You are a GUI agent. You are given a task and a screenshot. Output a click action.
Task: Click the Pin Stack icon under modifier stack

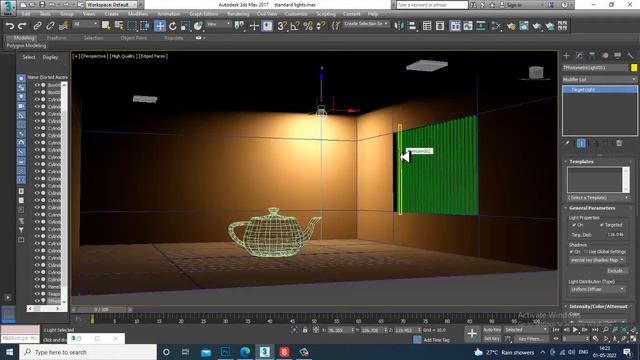tap(567, 143)
